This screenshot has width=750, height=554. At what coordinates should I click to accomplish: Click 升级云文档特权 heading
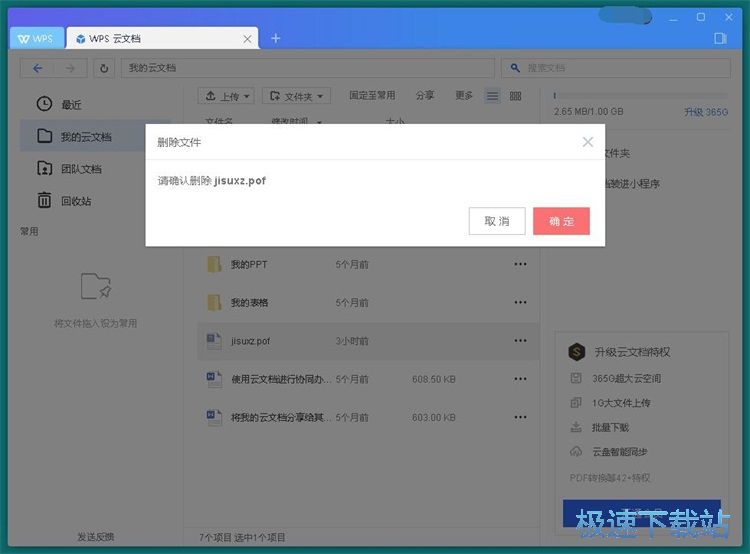[x=632, y=352]
